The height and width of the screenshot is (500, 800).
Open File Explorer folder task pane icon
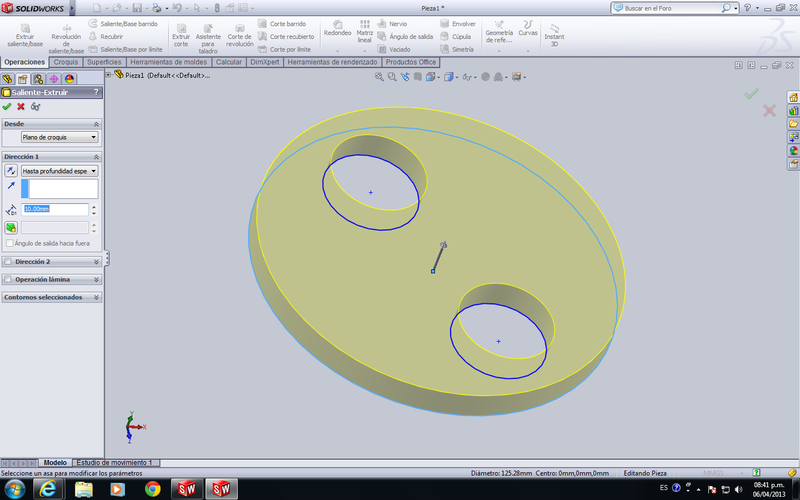[x=793, y=123]
